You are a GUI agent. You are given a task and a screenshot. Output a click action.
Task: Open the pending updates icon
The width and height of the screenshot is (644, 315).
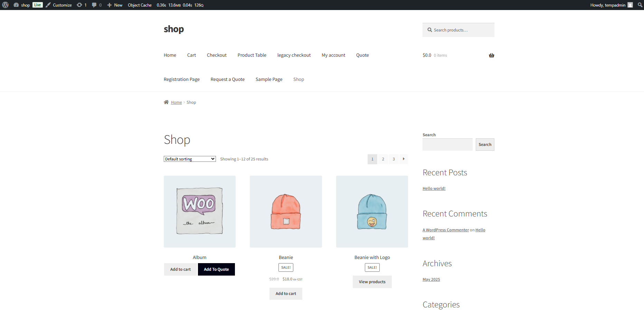coord(79,5)
